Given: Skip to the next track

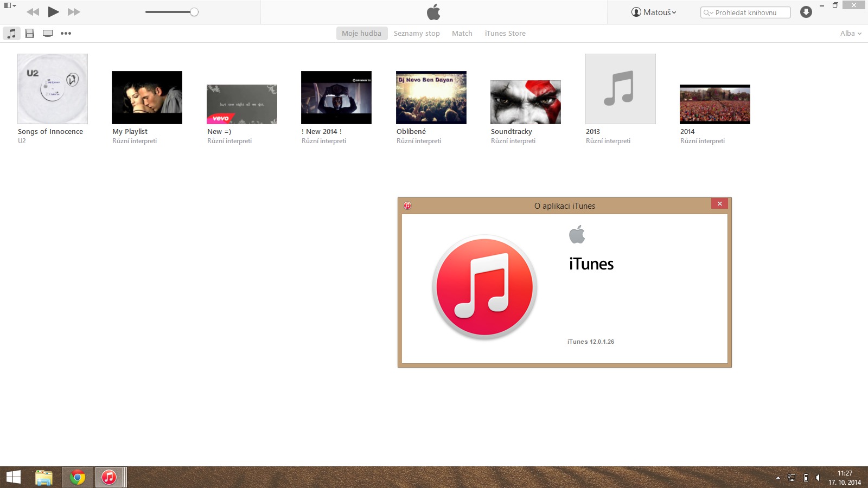Looking at the screenshot, I should [74, 12].
